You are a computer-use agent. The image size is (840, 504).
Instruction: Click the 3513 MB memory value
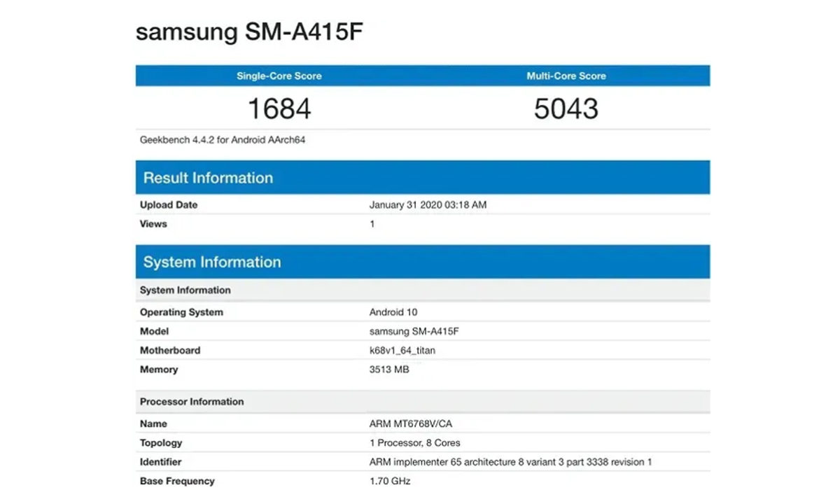389,370
